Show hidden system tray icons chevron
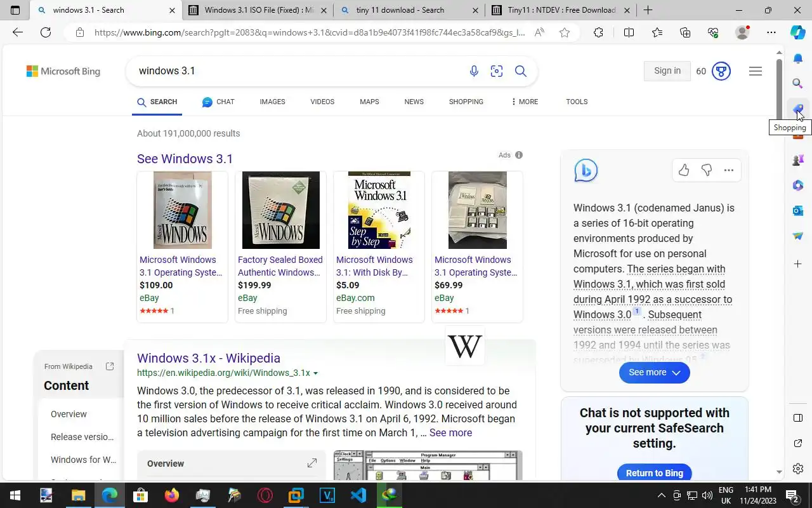Screen dimensions: 812x508 coord(661,495)
